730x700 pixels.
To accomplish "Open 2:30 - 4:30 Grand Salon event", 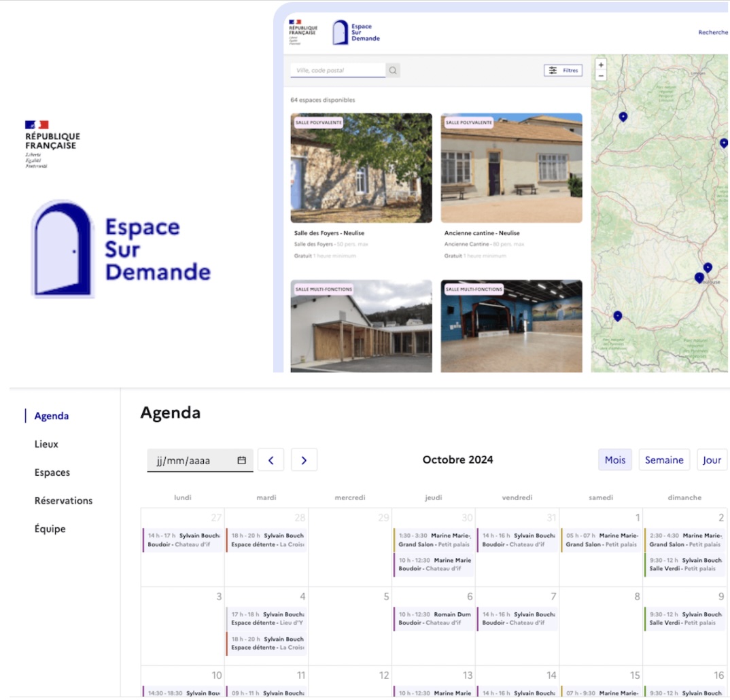I will pyautogui.click(x=684, y=540).
